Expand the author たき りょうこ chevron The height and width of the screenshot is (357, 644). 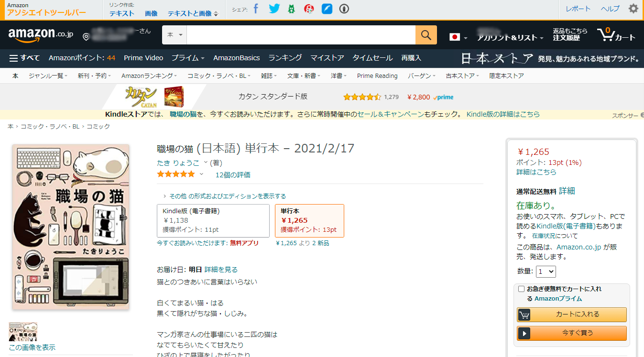click(x=206, y=162)
